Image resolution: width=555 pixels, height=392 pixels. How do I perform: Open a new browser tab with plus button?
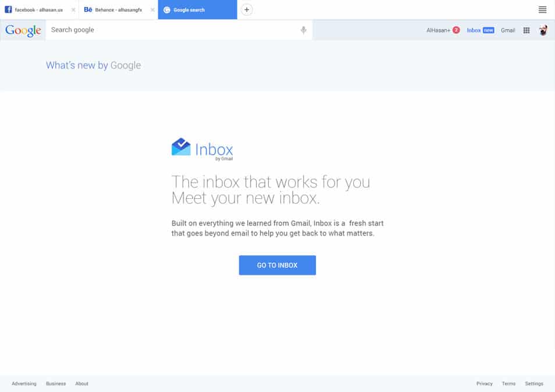tap(246, 9)
